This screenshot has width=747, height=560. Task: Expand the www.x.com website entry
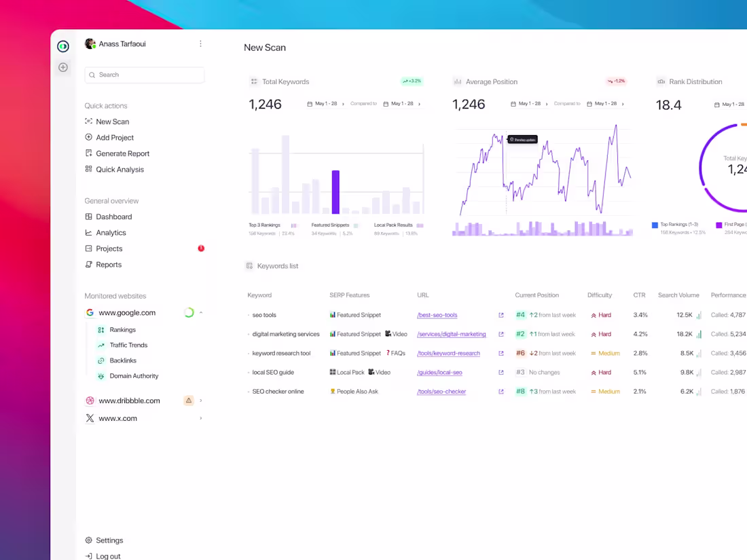[x=200, y=418]
